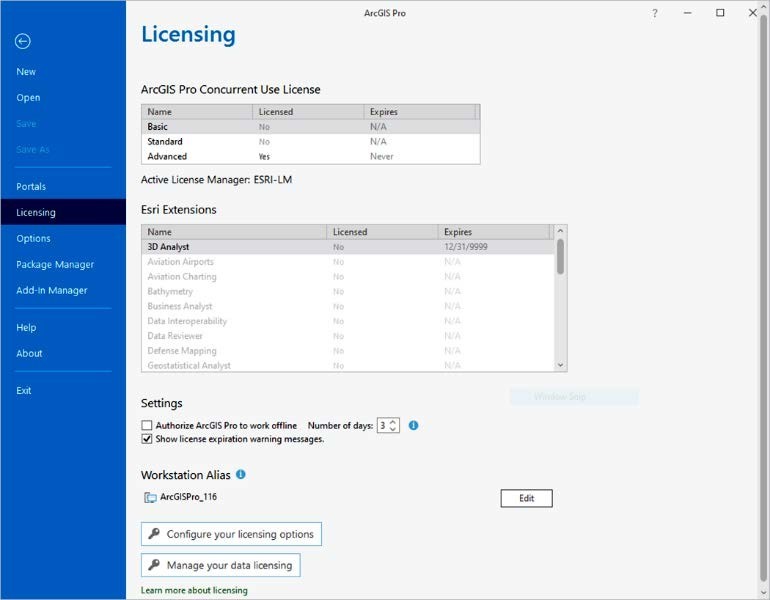This screenshot has height=600, width=770.
Task: Open the About page
Action: tap(29, 354)
